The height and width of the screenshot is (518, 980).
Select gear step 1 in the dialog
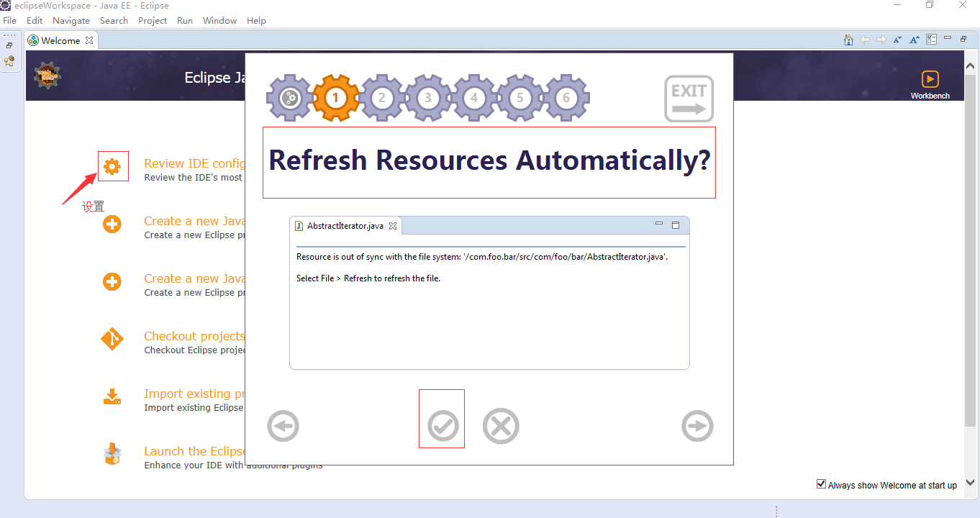(335, 97)
